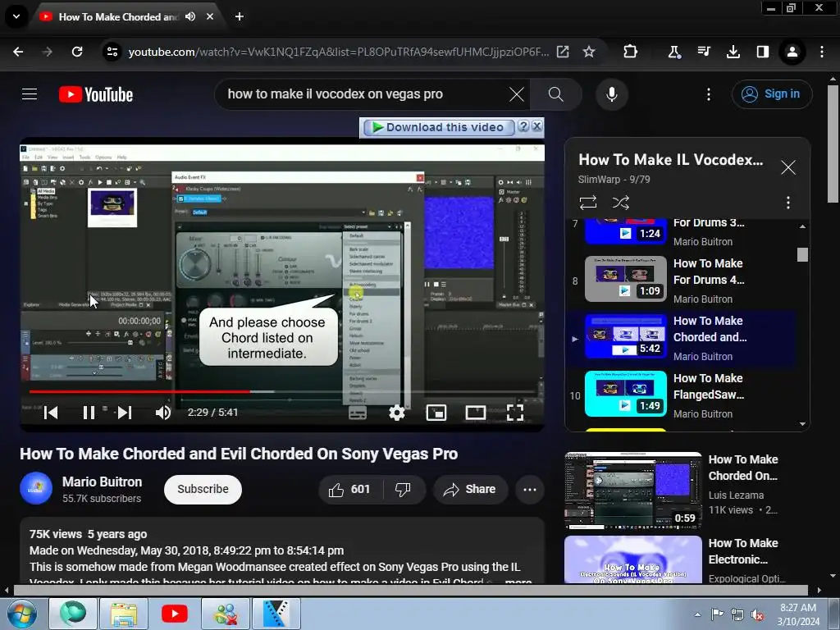Switch to miniplayer mode

click(x=436, y=413)
